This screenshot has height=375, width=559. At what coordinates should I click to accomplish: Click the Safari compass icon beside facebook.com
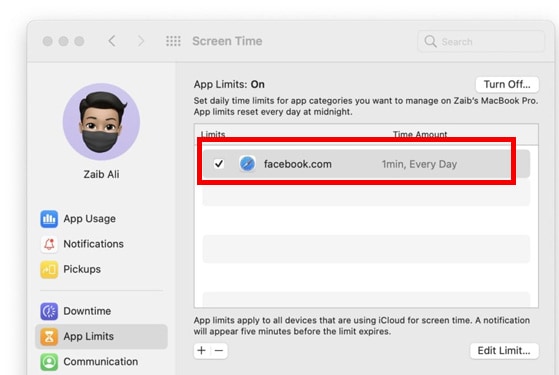click(247, 164)
